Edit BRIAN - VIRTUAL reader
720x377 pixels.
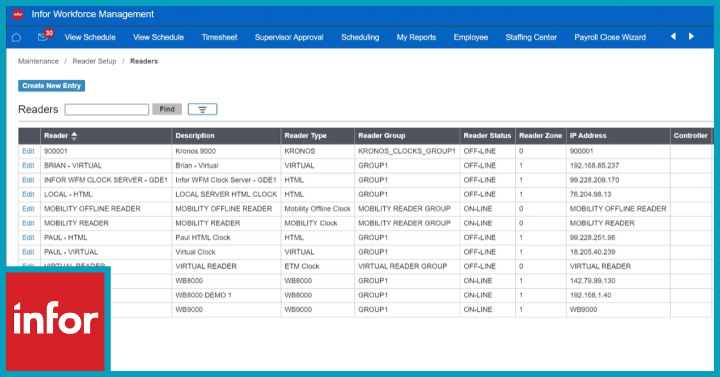pos(28,165)
